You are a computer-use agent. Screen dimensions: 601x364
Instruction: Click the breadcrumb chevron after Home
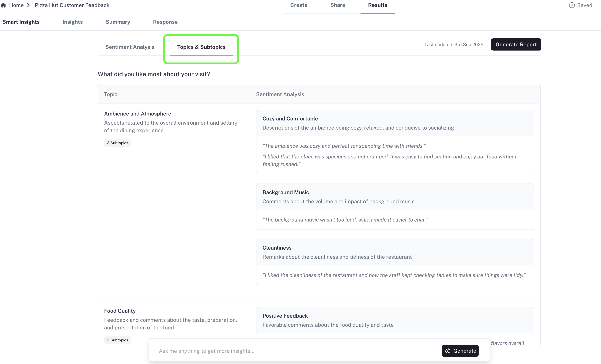click(28, 5)
